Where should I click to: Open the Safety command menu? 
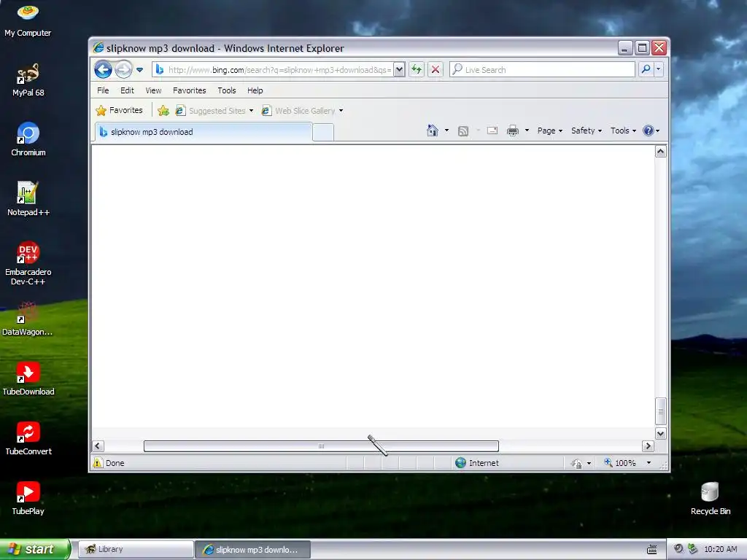(586, 131)
